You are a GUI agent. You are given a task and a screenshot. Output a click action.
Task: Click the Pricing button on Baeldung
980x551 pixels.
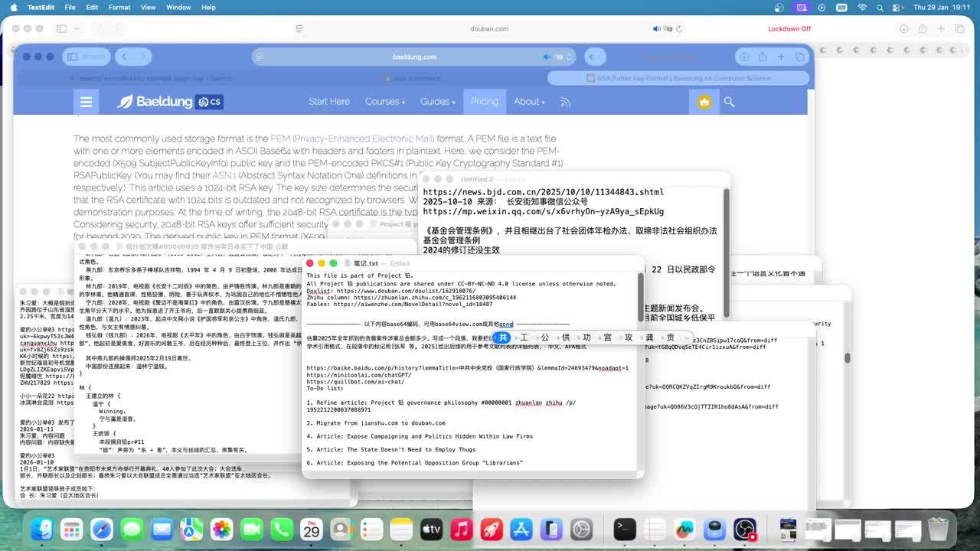[x=484, y=102]
